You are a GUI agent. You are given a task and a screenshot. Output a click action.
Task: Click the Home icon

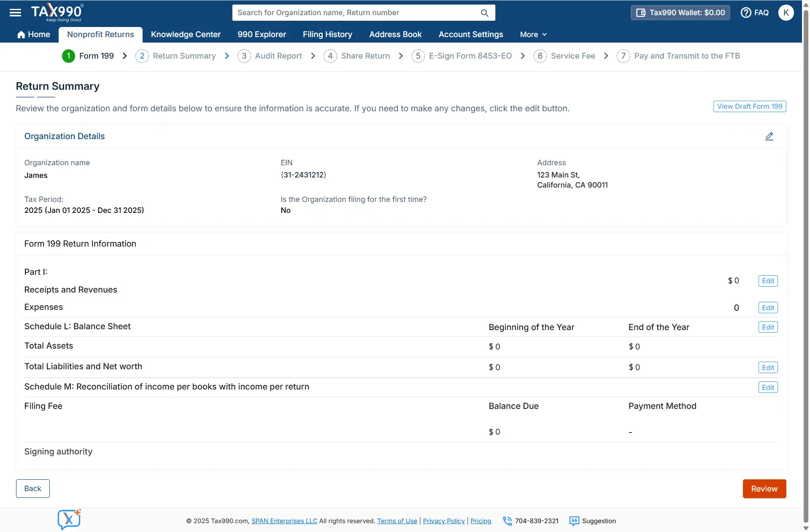[x=20, y=34]
